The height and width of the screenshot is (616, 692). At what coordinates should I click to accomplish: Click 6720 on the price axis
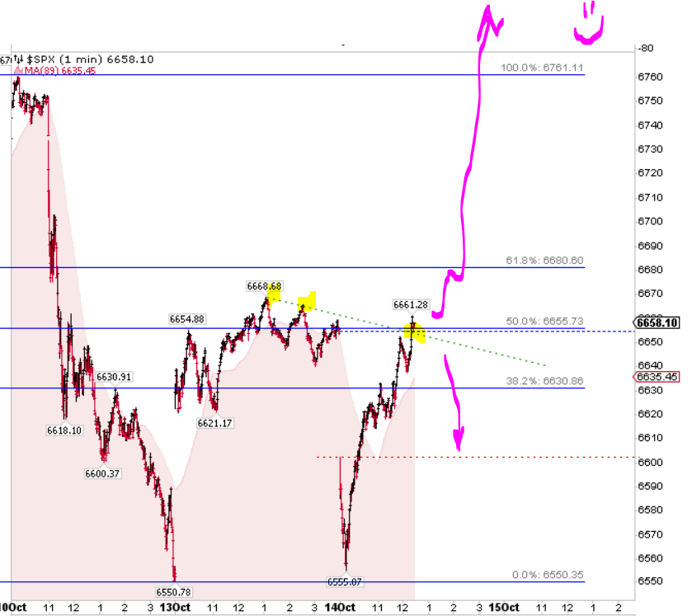(650, 173)
